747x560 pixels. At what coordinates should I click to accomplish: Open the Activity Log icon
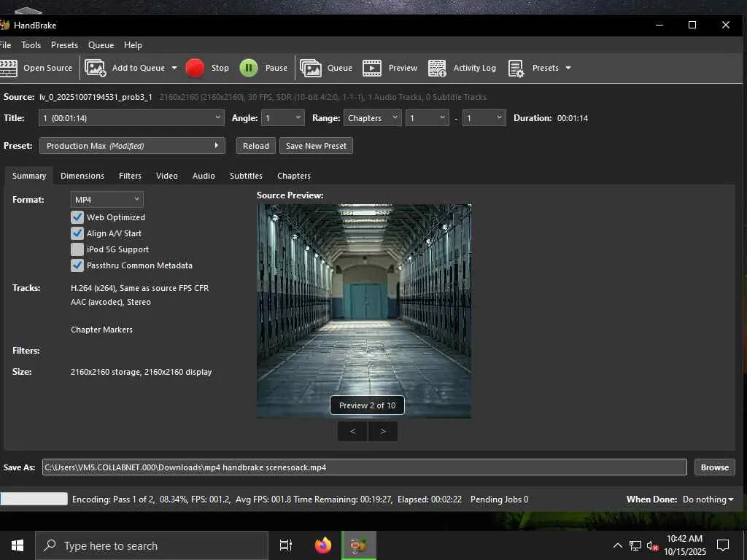tap(437, 68)
